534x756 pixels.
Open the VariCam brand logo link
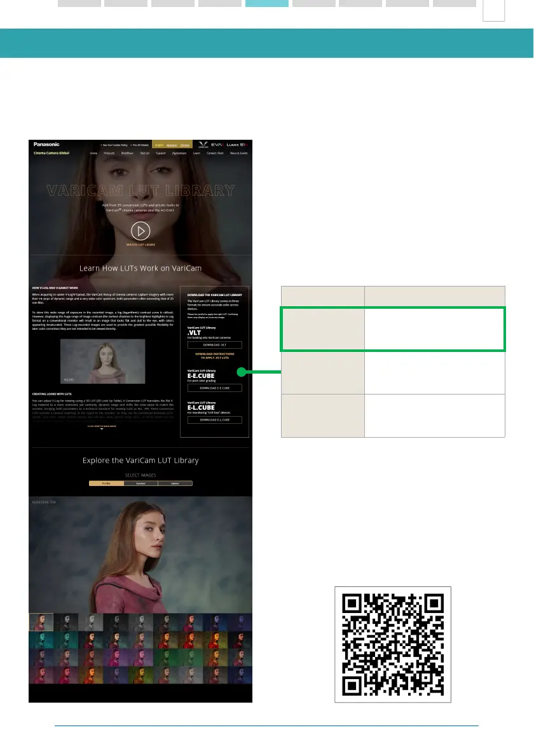[203, 145]
